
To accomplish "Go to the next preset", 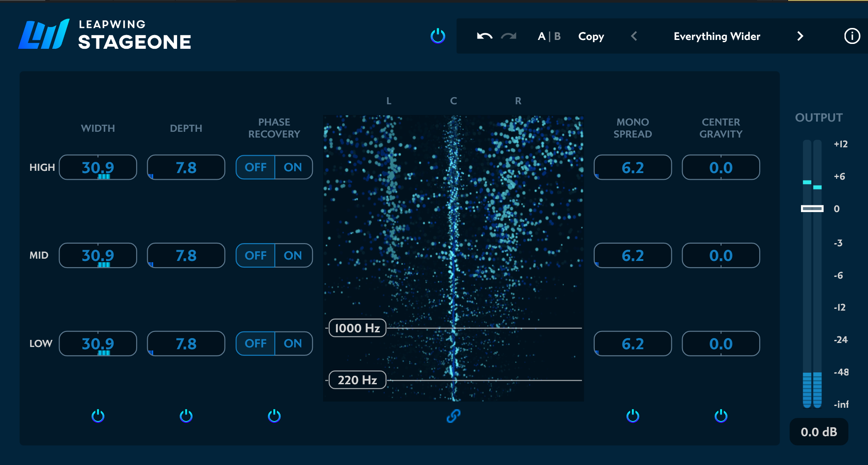I will tap(800, 36).
